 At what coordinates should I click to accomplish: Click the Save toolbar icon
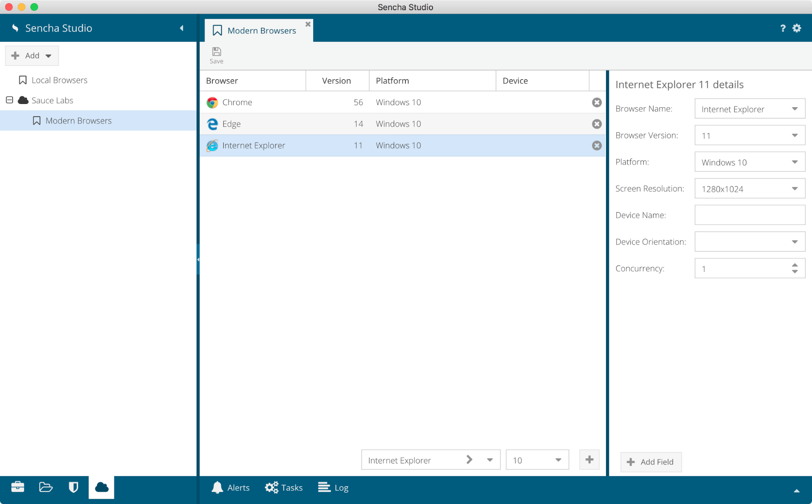pyautogui.click(x=216, y=56)
